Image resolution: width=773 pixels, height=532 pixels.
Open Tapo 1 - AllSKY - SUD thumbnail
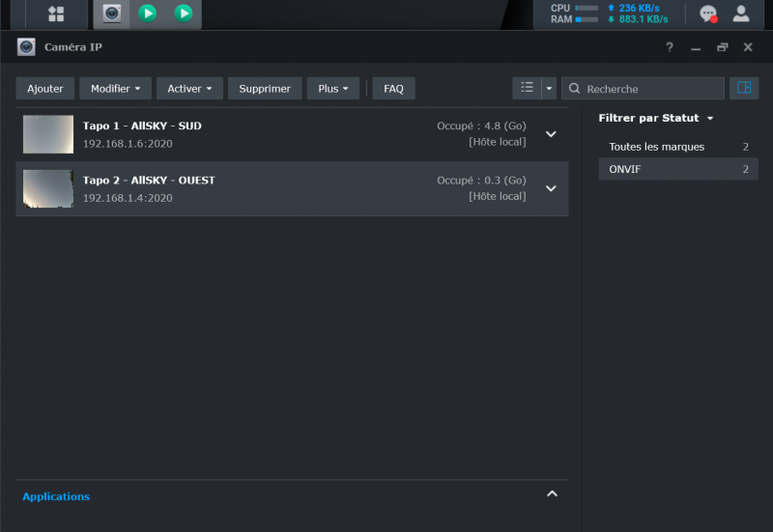48,134
